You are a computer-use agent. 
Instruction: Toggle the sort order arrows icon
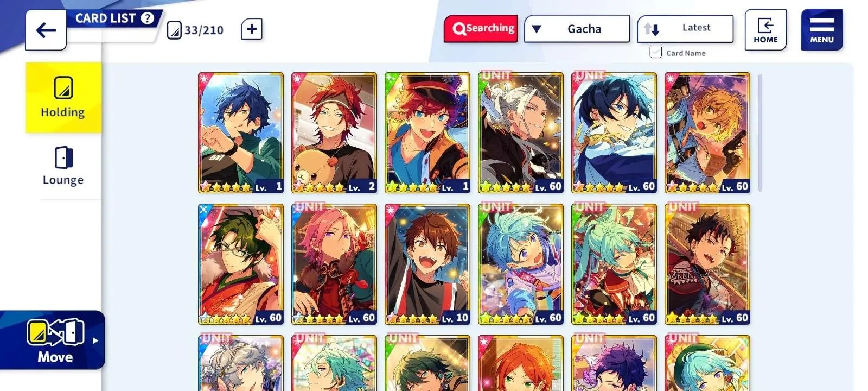(x=652, y=29)
